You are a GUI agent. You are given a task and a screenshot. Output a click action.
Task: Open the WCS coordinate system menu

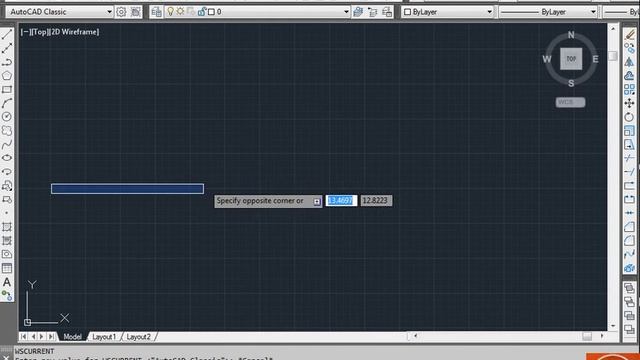pos(570,102)
